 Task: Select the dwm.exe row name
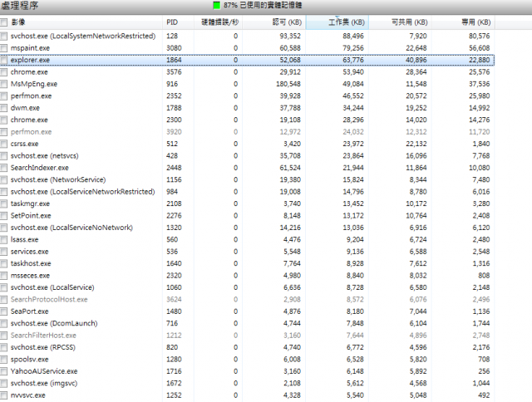tap(25, 108)
